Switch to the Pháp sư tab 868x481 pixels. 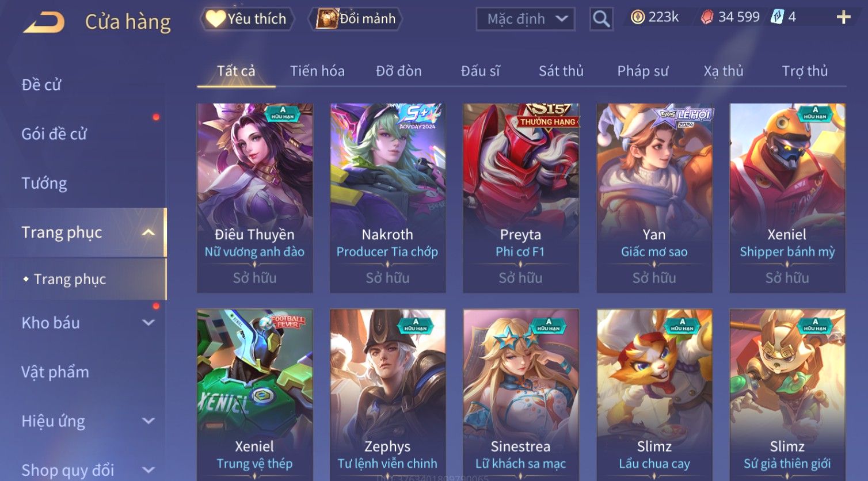coord(643,71)
